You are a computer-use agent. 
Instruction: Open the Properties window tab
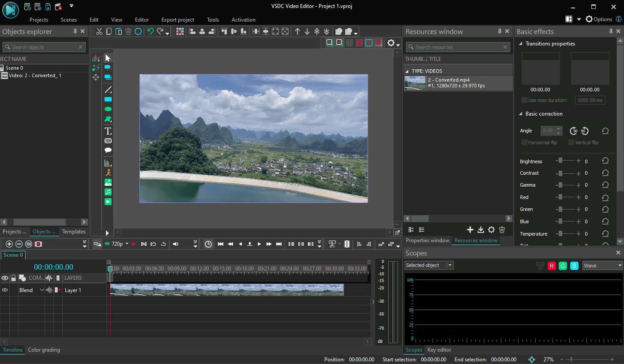(x=427, y=240)
